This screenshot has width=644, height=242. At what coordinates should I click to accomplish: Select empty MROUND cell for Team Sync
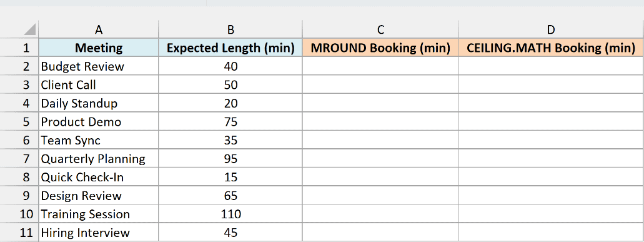[380, 140]
